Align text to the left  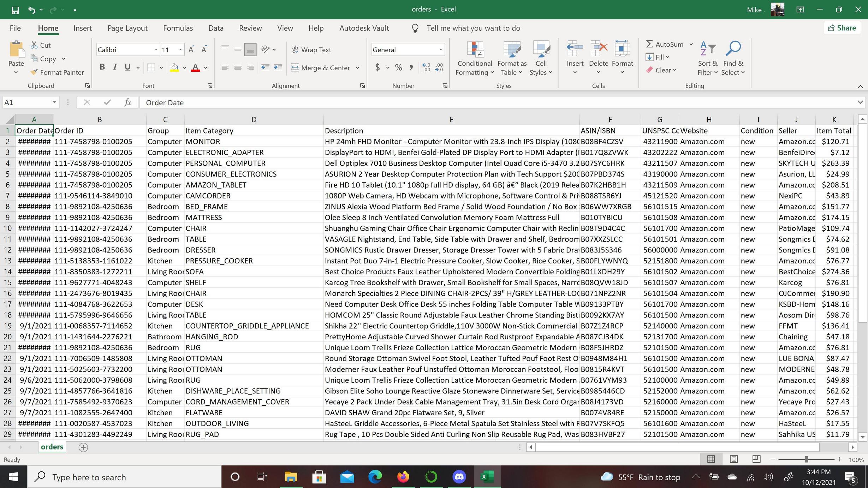point(225,67)
